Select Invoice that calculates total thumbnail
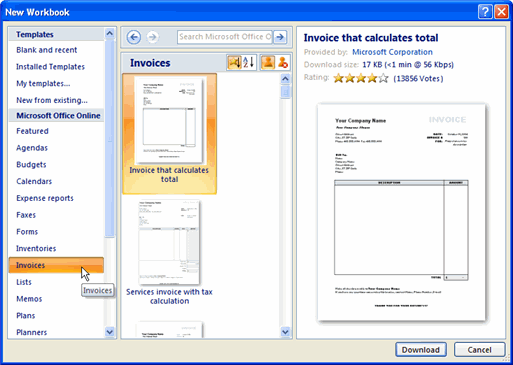The image size is (513, 365). point(169,120)
